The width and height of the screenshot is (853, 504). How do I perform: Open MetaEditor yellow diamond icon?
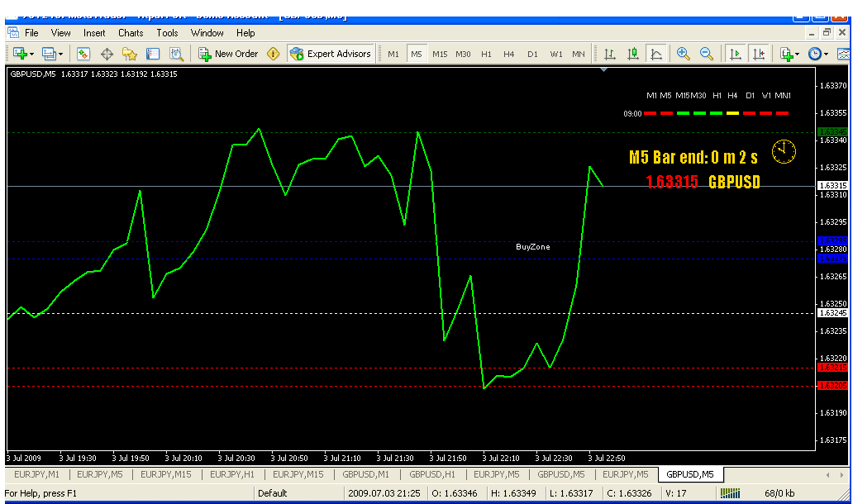coord(273,54)
